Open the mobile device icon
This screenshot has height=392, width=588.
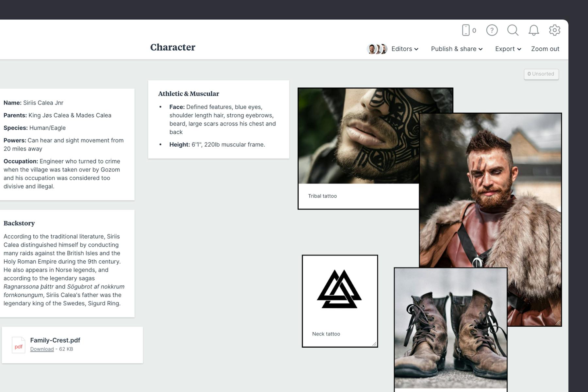pyautogui.click(x=466, y=30)
